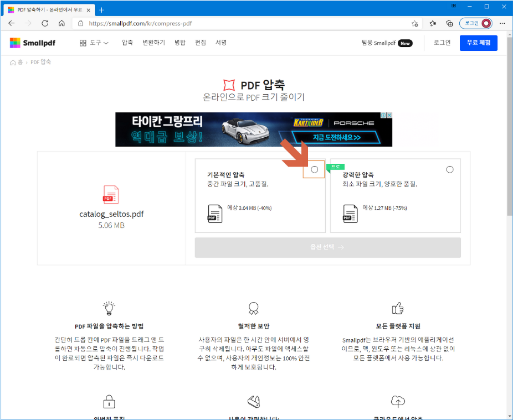Click the catalog_seltos.pdf file name

click(111, 214)
